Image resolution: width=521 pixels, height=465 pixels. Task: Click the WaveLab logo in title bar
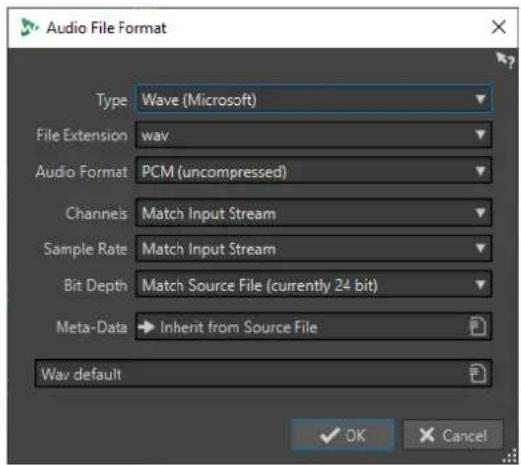coord(29,27)
